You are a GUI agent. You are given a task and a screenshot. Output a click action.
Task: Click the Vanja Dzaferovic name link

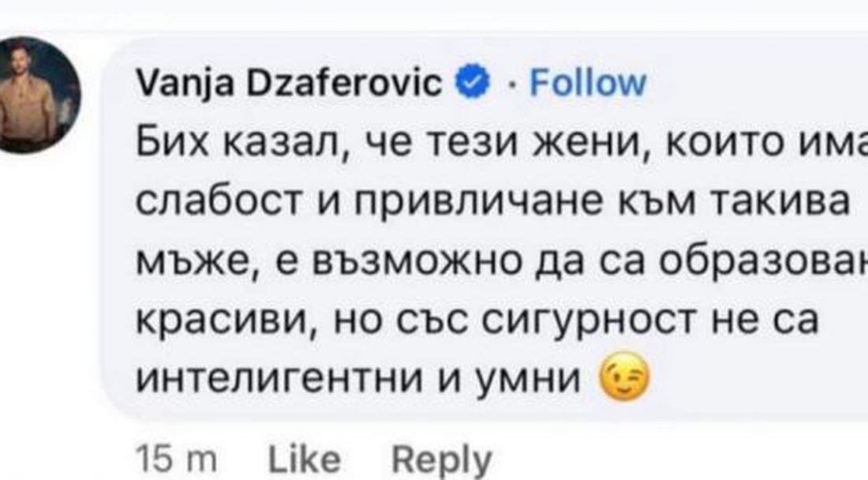click(288, 83)
